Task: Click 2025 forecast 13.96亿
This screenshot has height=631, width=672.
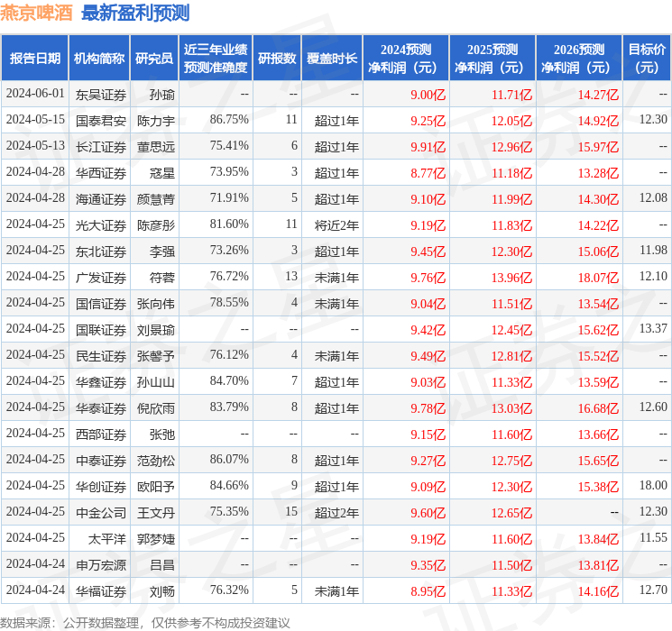Action: coord(511,277)
